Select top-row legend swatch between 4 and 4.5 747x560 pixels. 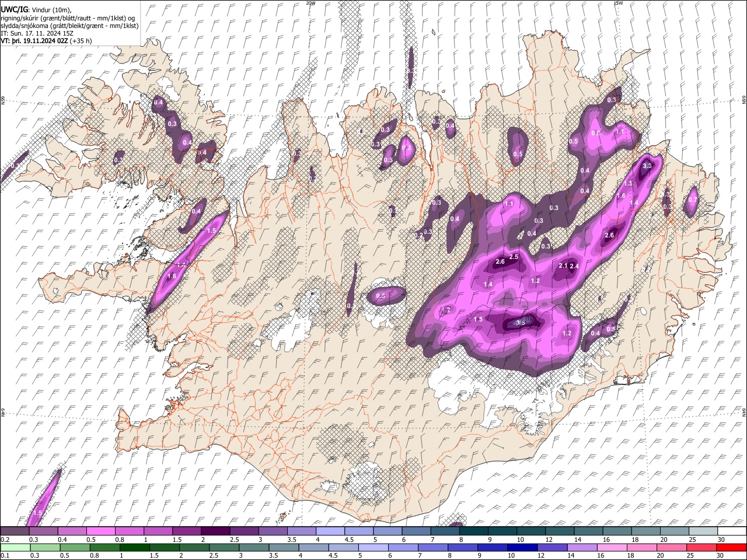coord(330,531)
